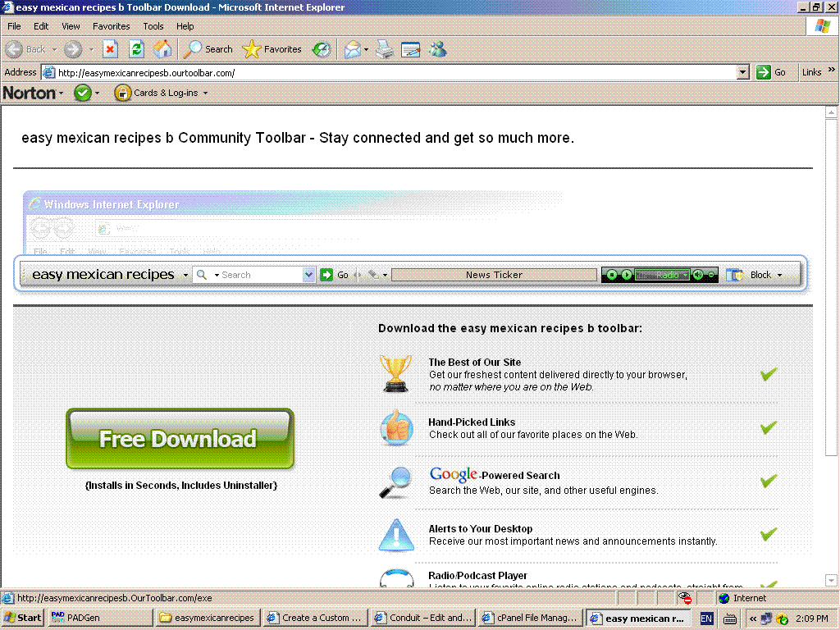Refresh the current page
This screenshot has width=840, height=630.
click(x=137, y=49)
